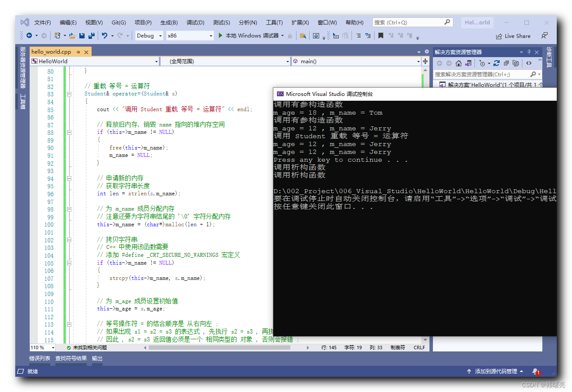Collapse the operator= function at line 83
The height and width of the screenshot is (392, 572).
coord(69,94)
